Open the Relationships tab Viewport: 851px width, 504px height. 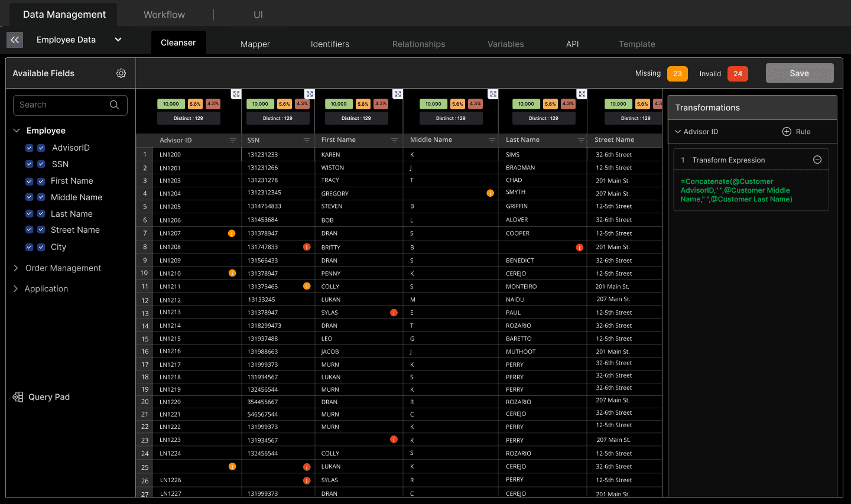[419, 44]
